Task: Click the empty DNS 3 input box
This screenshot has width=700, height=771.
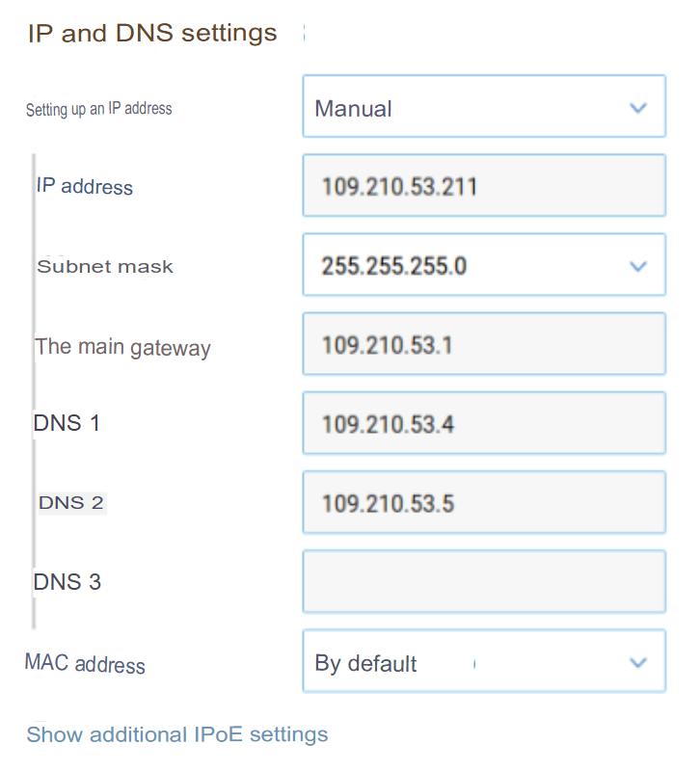Action: (483, 582)
